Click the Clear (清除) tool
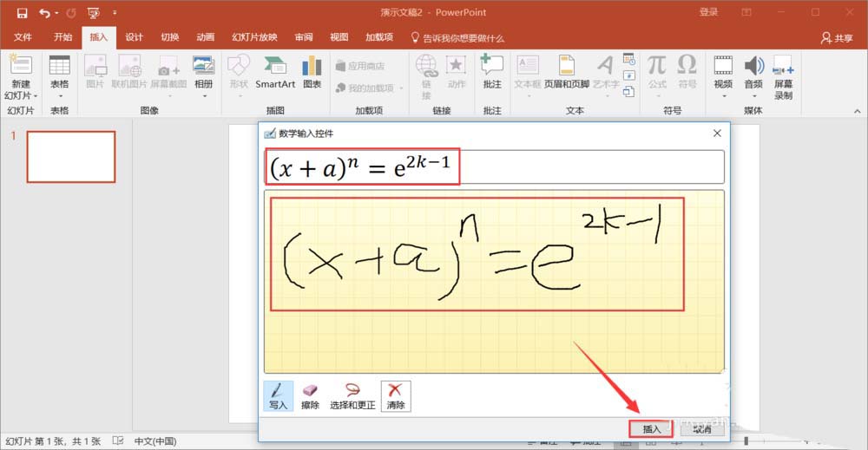The height and width of the screenshot is (450, 868). pos(396,395)
